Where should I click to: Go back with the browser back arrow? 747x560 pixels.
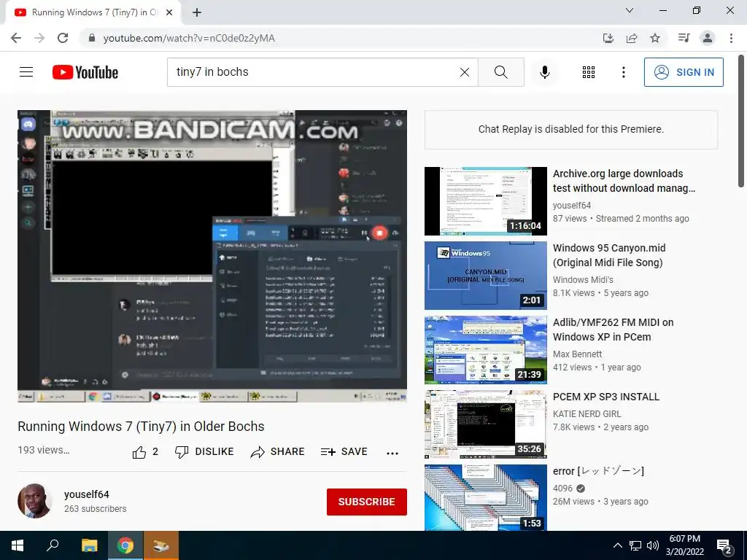[x=16, y=38]
